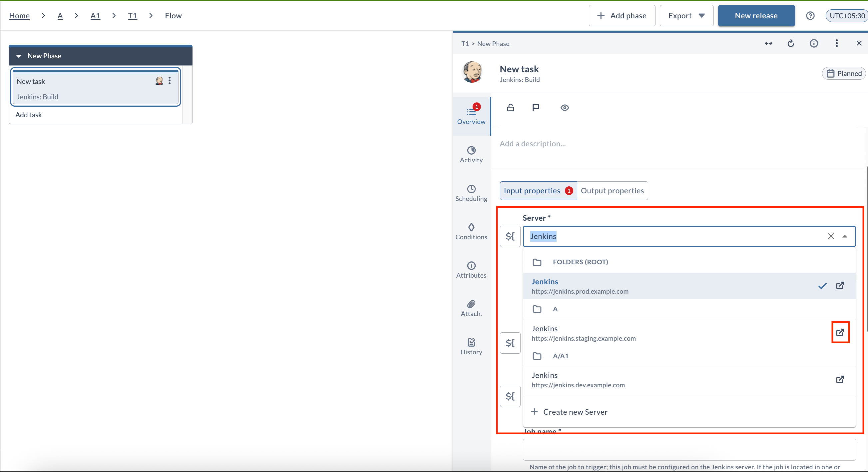Open help question mark icon
Screen dimensions: 868x472
tap(810, 16)
